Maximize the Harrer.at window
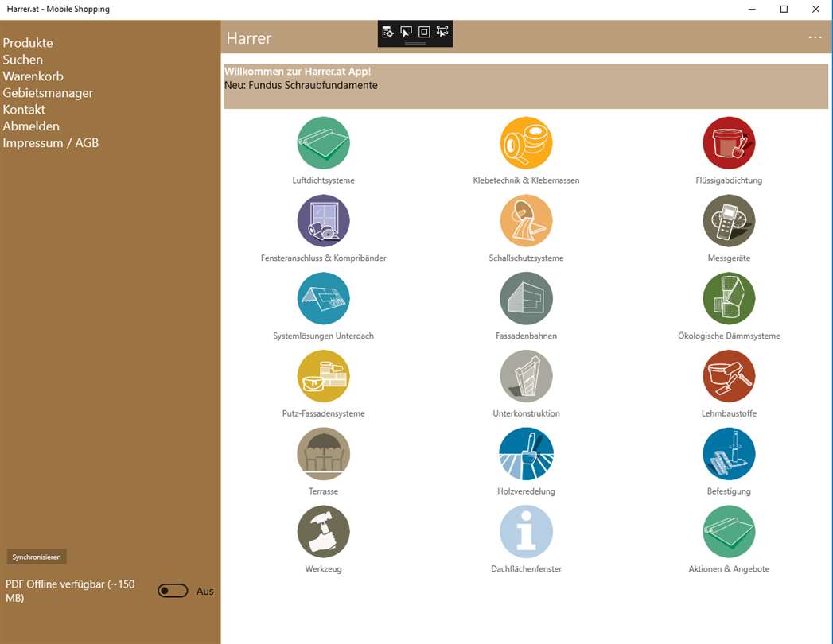Image resolution: width=833 pixels, height=644 pixels. click(784, 9)
